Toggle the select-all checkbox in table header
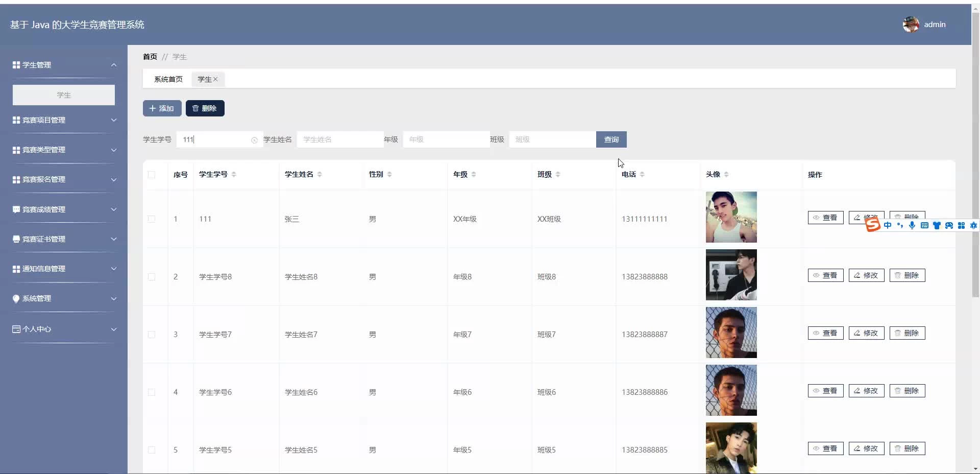The height and width of the screenshot is (474, 980). pos(152,175)
